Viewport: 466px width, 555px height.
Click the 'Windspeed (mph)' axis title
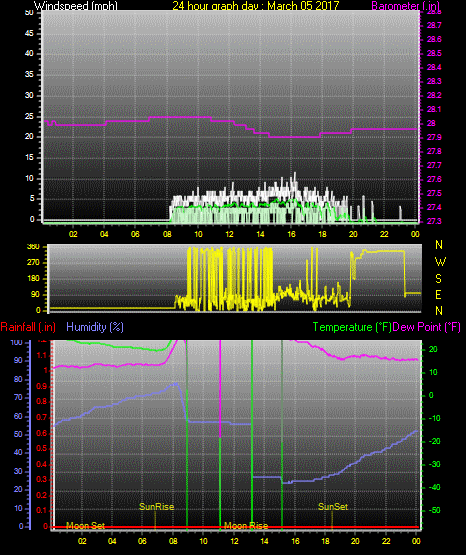tap(76, 6)
